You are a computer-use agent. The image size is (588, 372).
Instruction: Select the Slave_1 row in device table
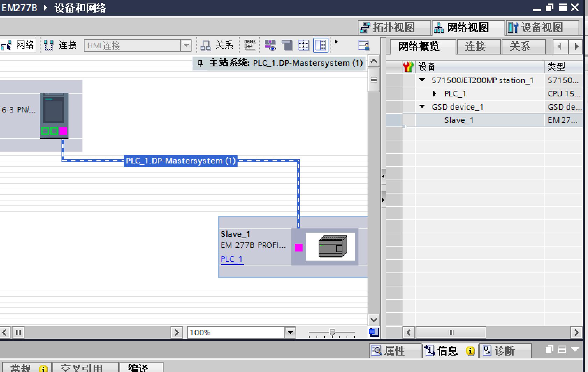coord(484,120)
